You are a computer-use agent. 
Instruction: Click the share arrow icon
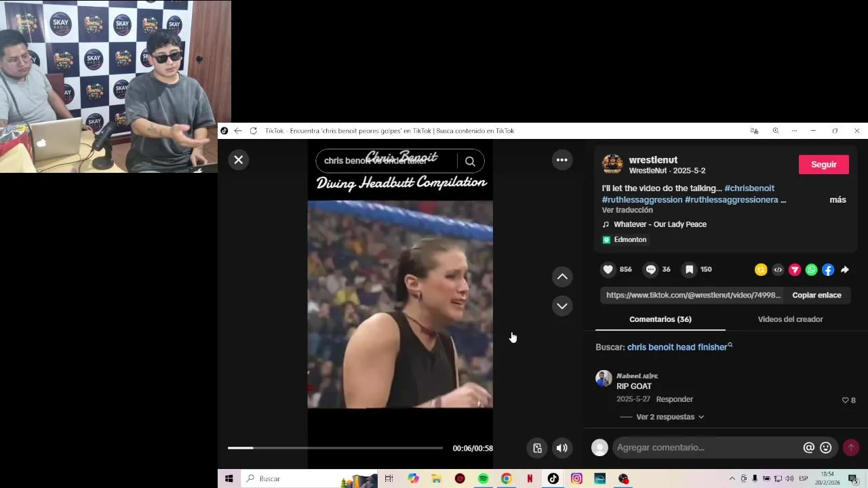click(x=845, y=270)
